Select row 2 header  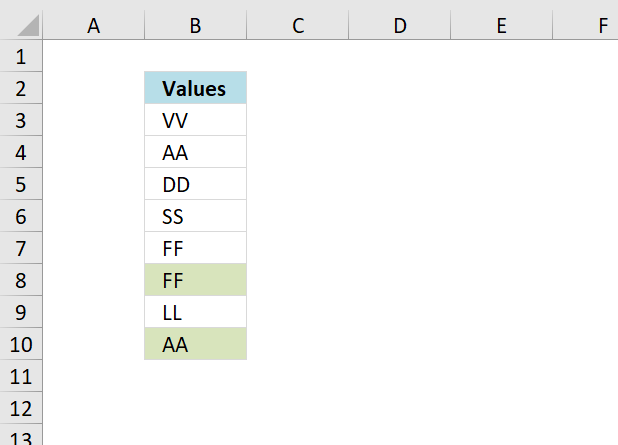point(21,88)
